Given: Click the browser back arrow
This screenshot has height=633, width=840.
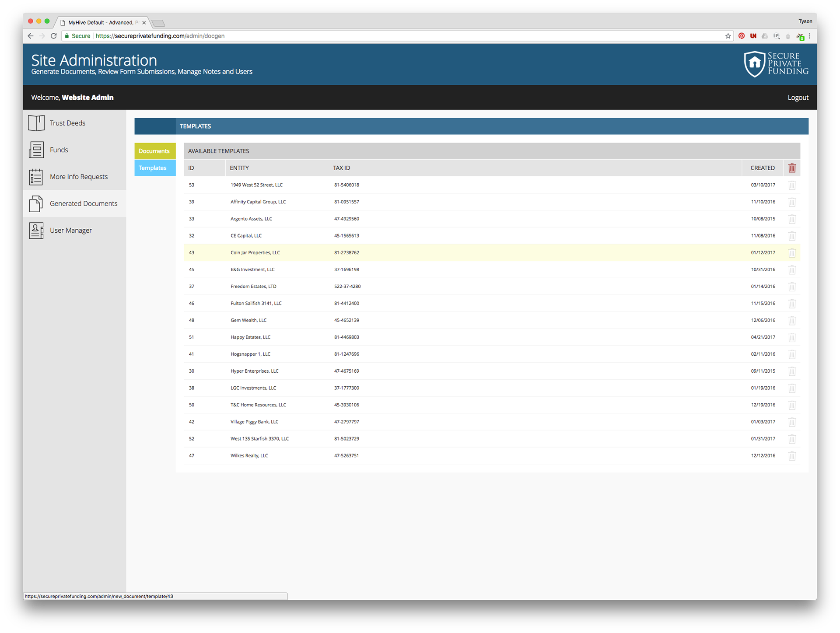Looking at the screenshot, I should tap(31, 36).
